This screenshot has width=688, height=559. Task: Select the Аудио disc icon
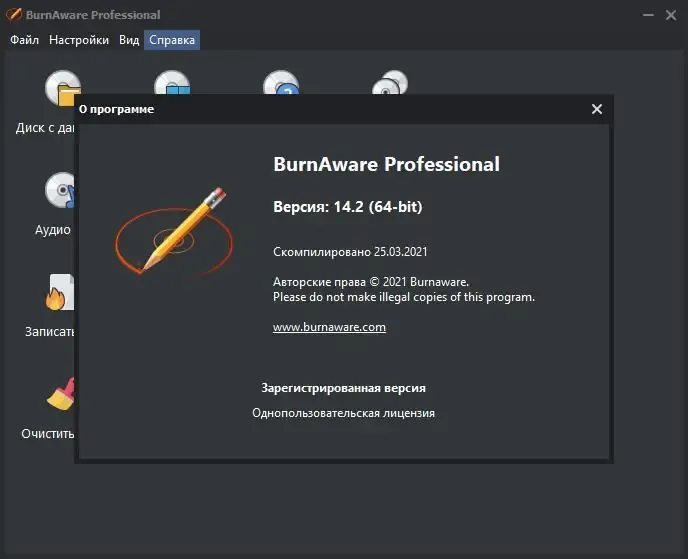point(61,190)
